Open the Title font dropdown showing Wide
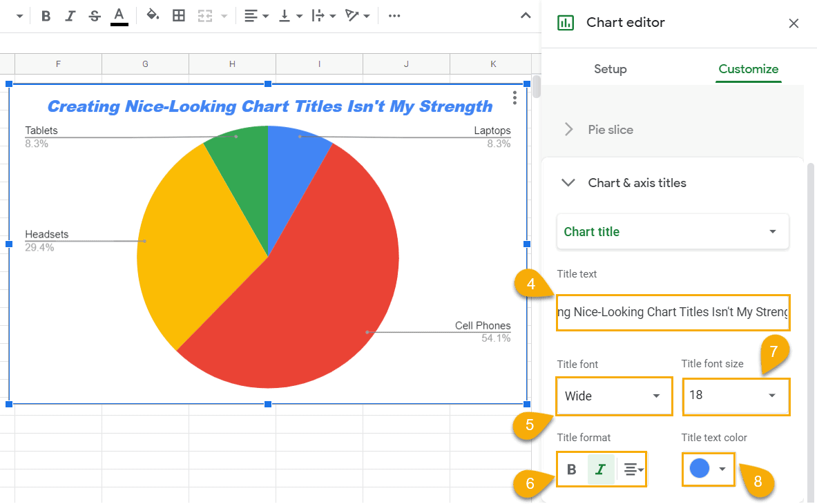 click(x=614, y=396)
